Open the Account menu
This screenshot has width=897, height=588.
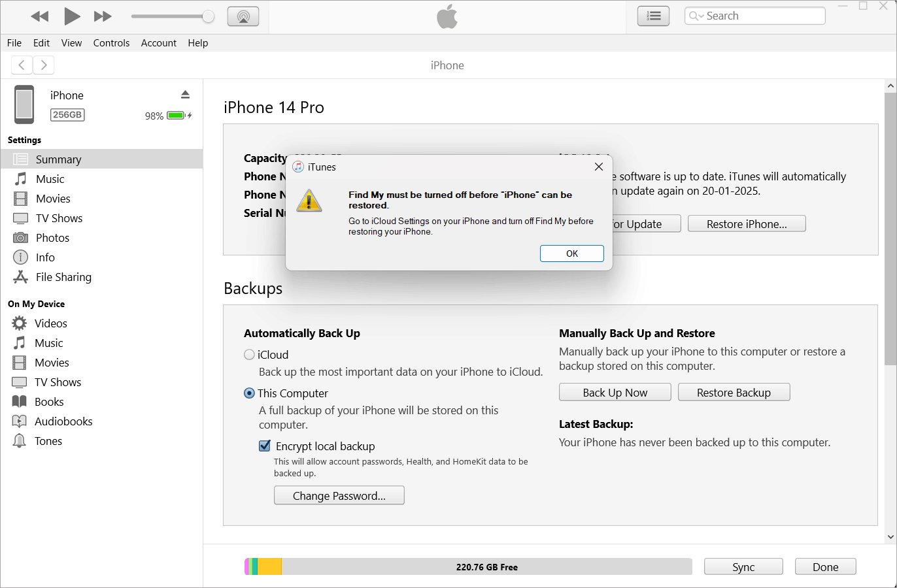(159, 43)
